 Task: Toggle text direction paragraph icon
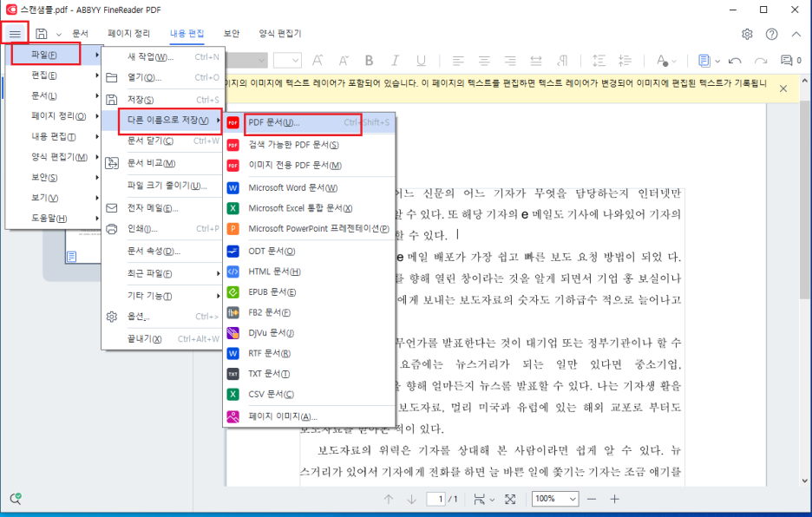(x=562, y=61)
